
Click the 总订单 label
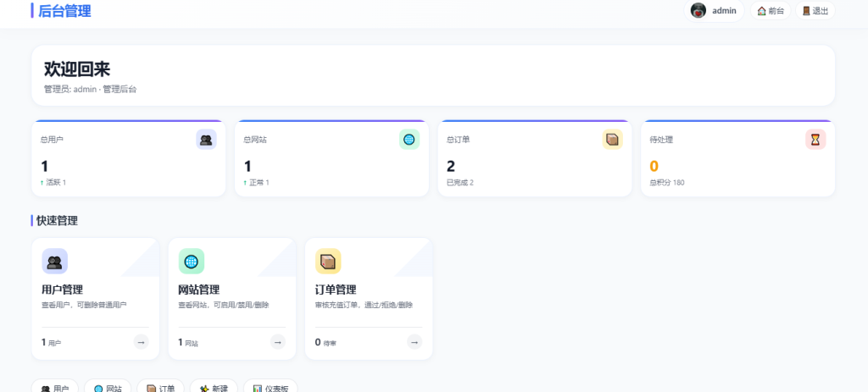point(459,140)
